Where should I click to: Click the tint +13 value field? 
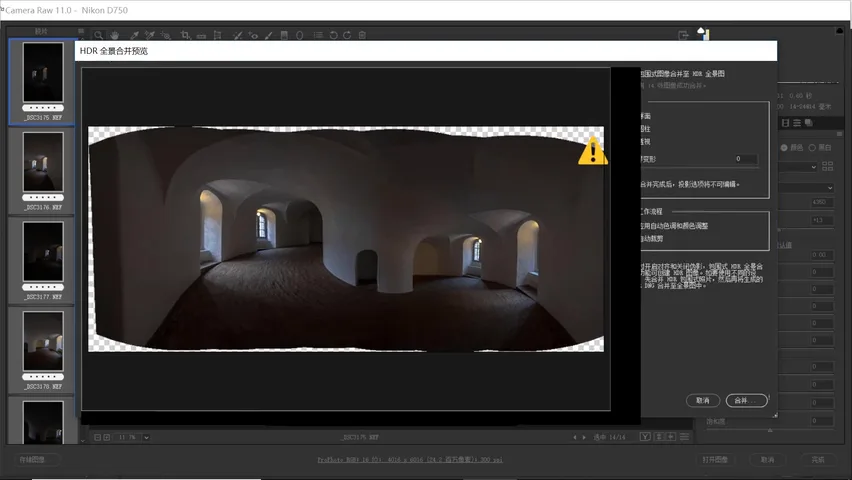[822, 220]
